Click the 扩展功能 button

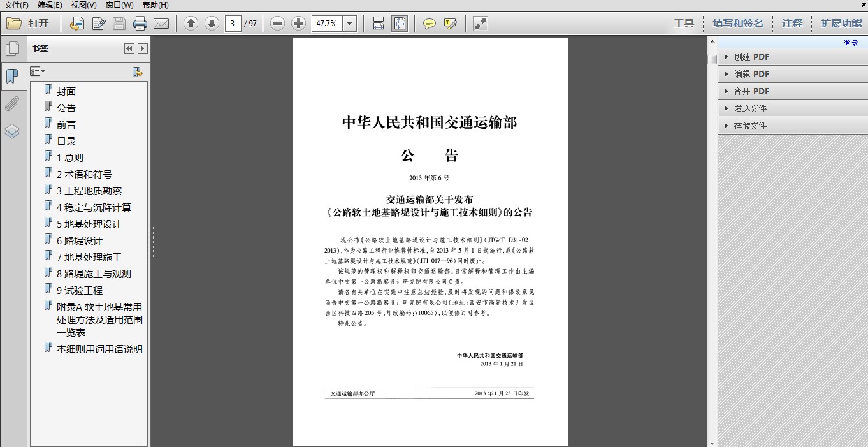(841, 24)
